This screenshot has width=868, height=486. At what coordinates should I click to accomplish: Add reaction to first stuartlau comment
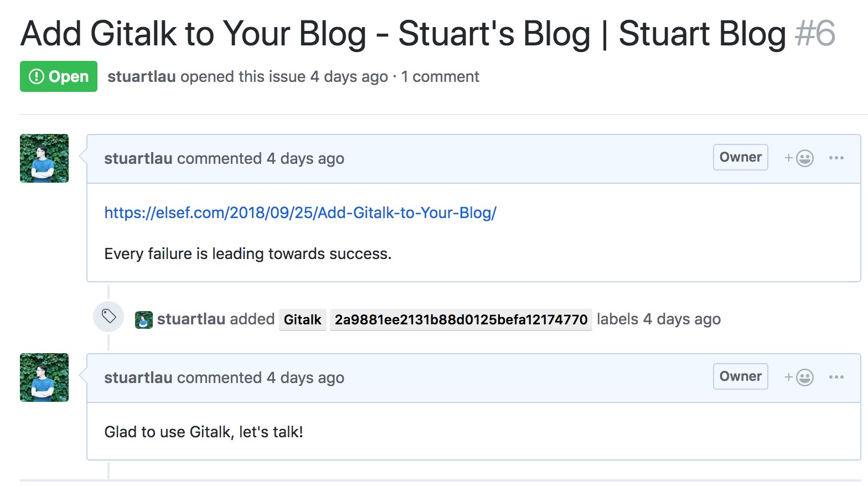[x=799, y=158]
